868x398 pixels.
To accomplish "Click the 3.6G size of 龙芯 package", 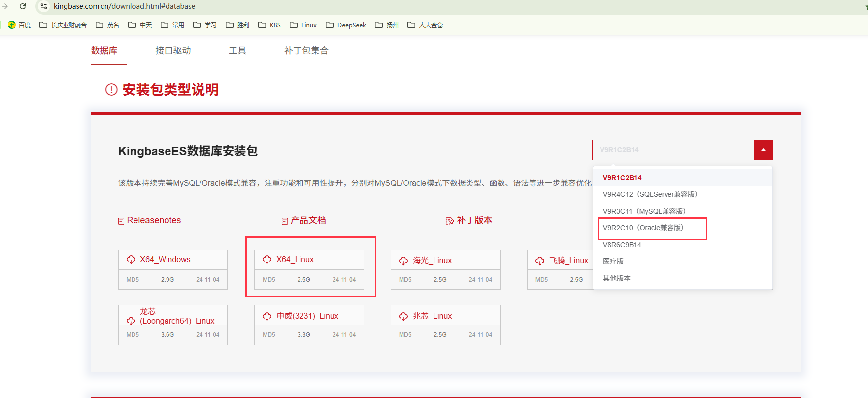I will point(167,335).
